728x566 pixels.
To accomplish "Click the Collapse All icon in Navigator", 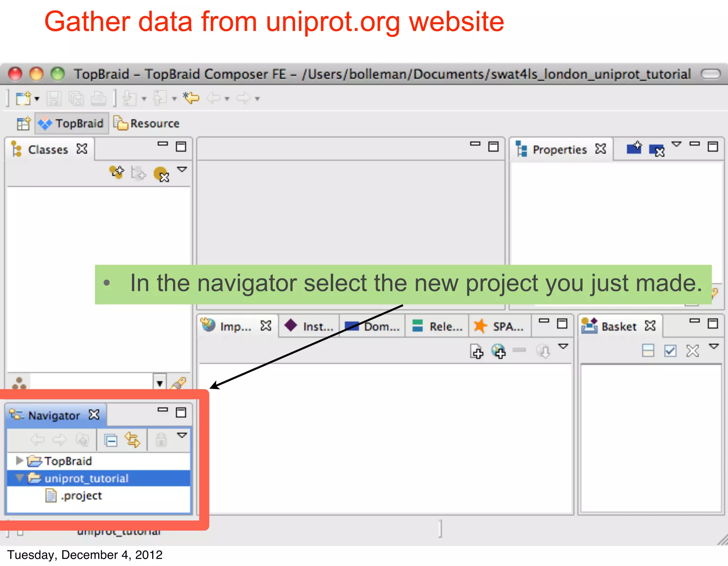I will (111, 441).
